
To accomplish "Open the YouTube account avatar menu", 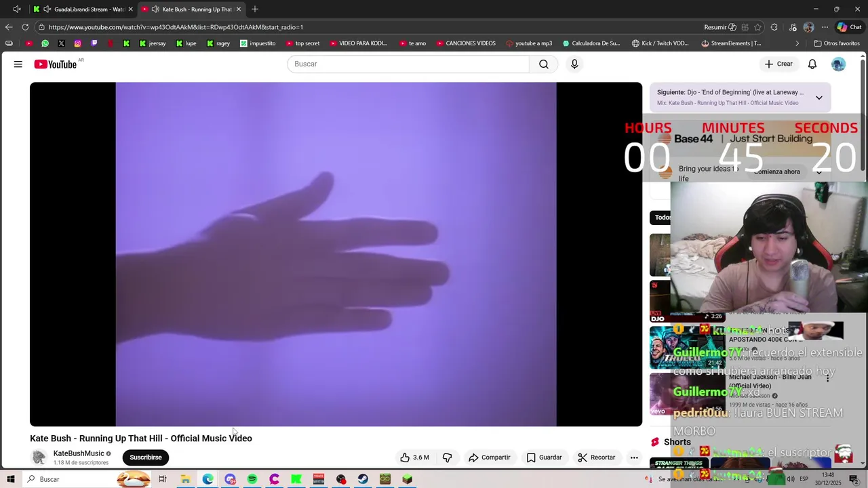I will coord(839,64).
